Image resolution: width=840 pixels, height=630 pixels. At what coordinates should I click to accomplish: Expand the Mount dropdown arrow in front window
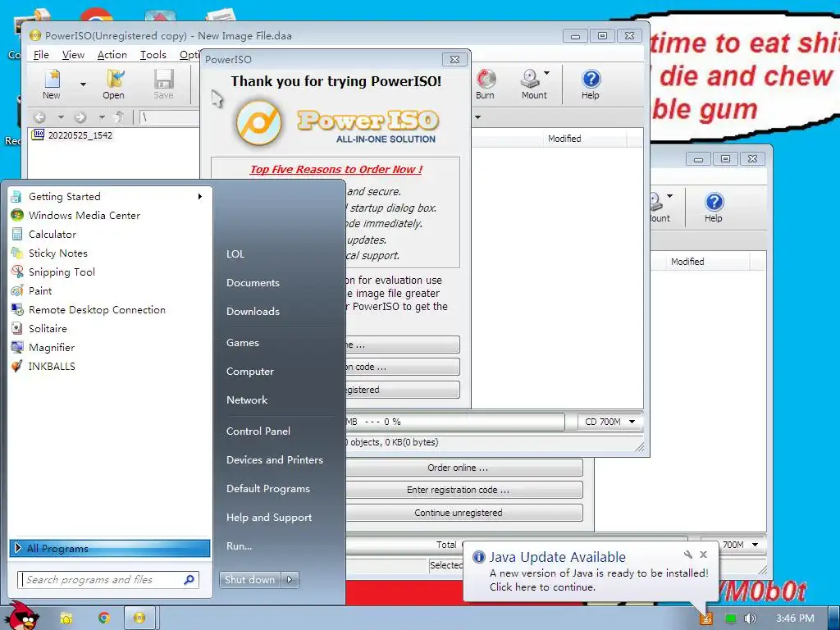(547, 72)
